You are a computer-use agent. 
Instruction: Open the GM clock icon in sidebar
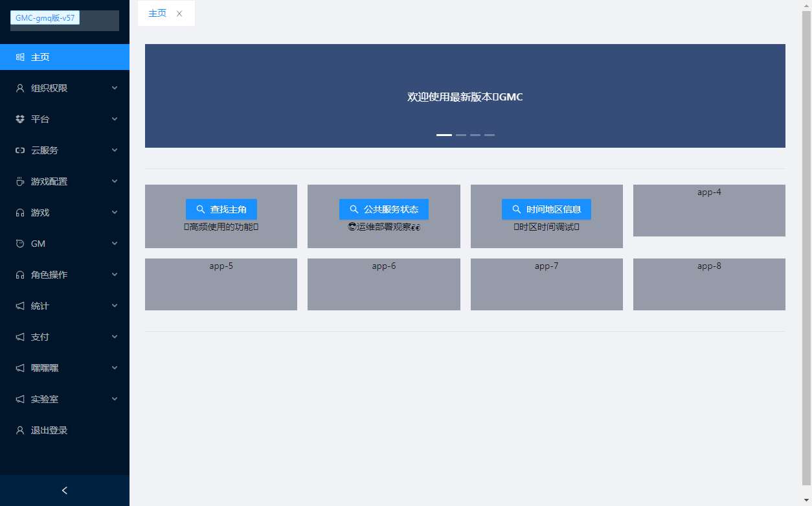(x=19, y=243)
